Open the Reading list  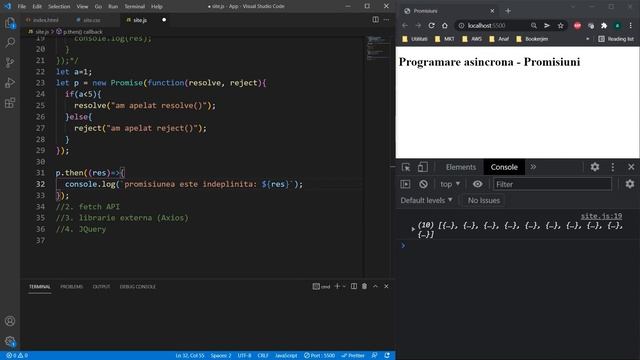coord(616,39)
